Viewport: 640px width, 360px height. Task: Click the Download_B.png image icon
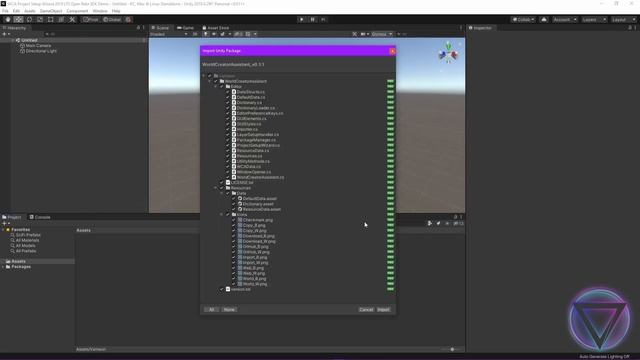tap(240, 236)
